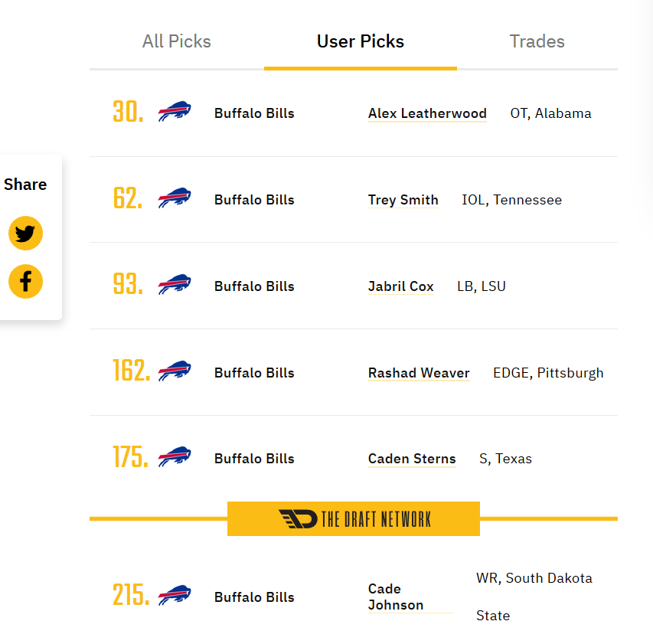View Caden Sterns player profile

tap(412, 459)
